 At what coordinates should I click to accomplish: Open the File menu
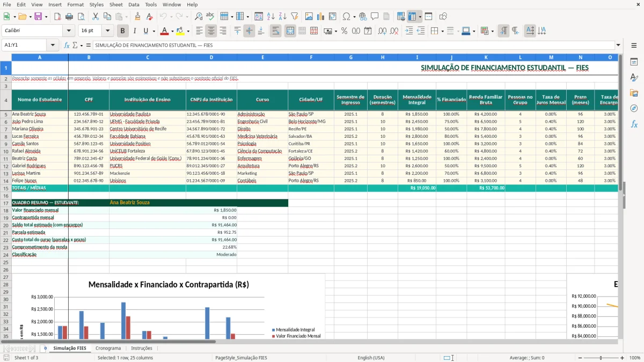pos(7,4)
